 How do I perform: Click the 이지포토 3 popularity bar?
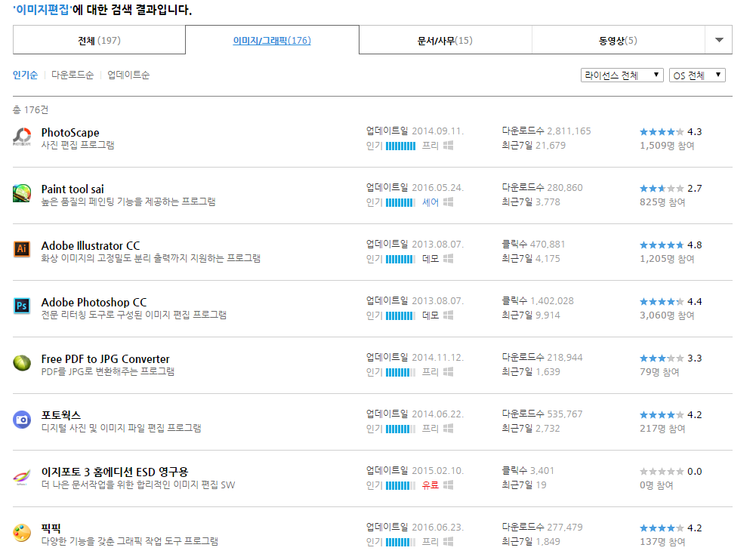pos(400,485)
